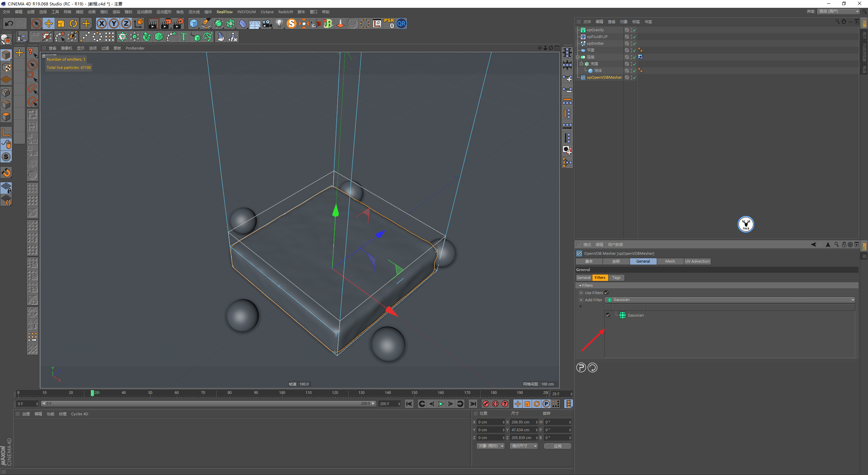Click the QR toolbar icon

point(401,23)
